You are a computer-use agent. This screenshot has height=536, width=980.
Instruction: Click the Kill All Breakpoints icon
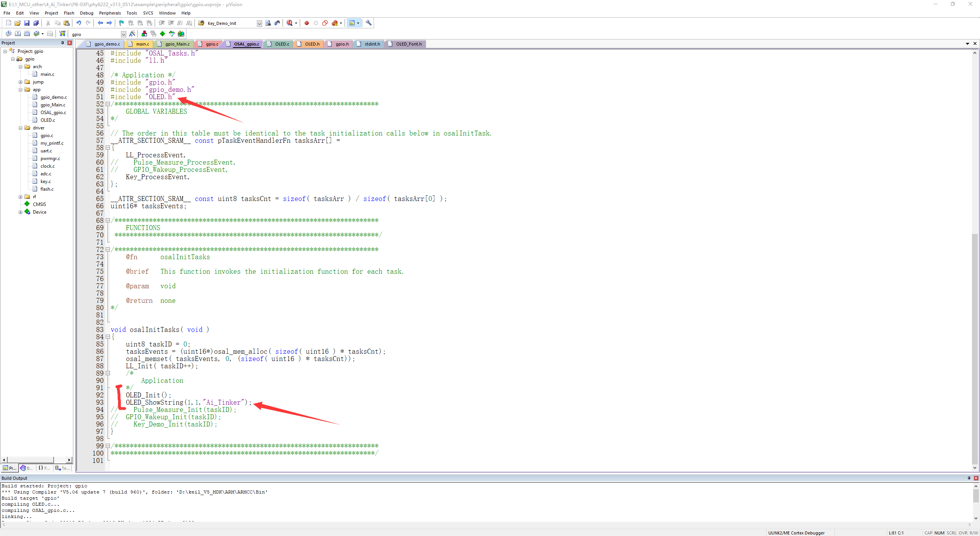(335, 23)
